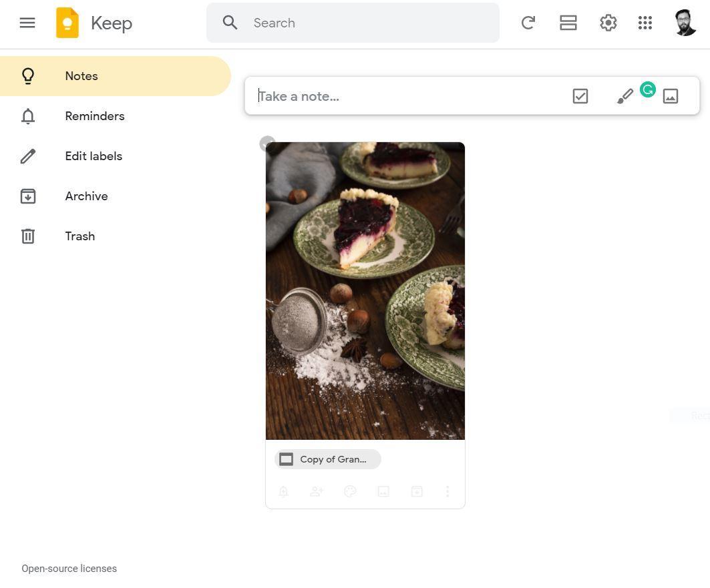Open the Copy of Gran... attachment chip
Screen dimensions: 710x588
327,459
